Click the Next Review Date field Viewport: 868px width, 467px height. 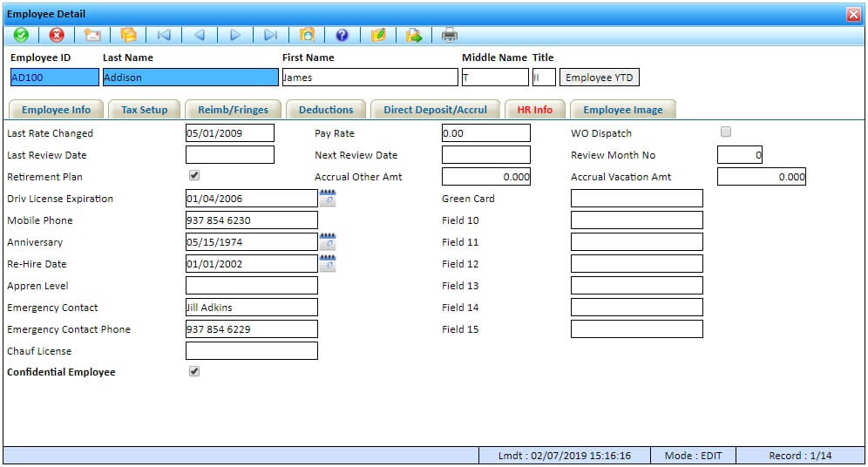coord(486,155)
